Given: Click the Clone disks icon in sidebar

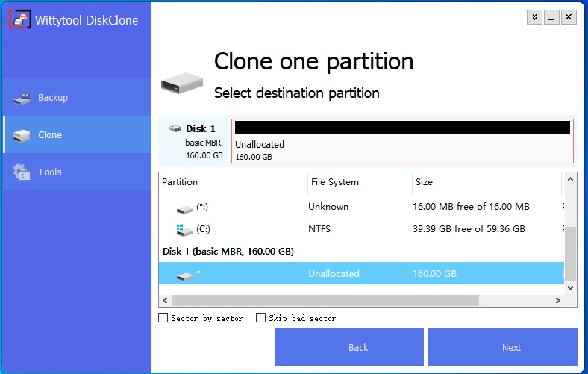Looking at the screenshot, I should (x=22, y=135).
